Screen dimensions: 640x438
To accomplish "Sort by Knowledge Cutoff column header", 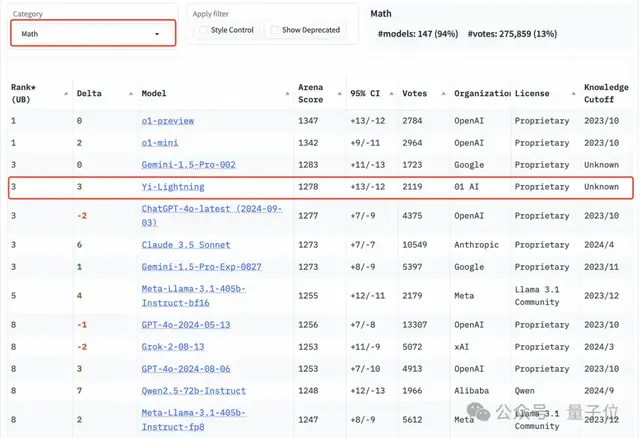I will point(606,93).
